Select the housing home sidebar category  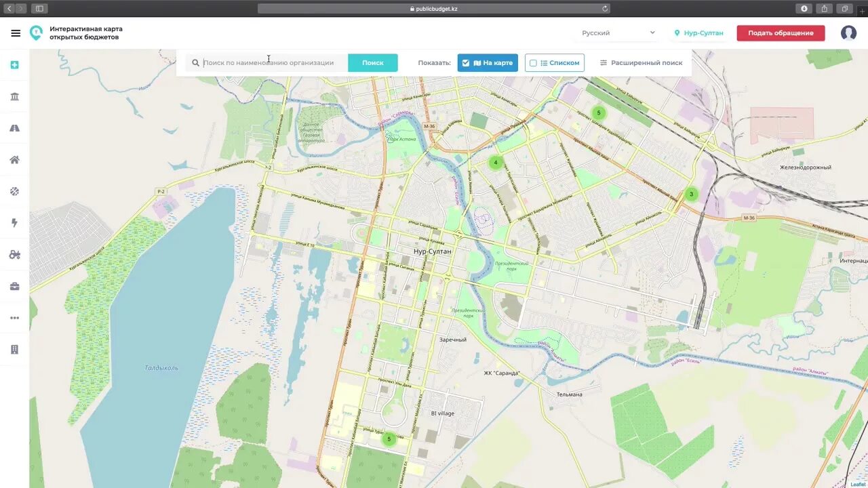tap(14, 160)
